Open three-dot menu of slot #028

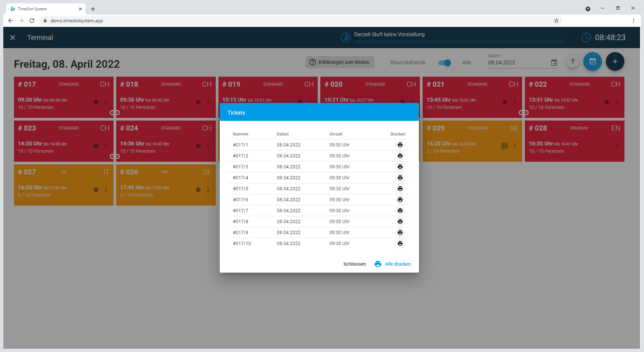(617, 146)
